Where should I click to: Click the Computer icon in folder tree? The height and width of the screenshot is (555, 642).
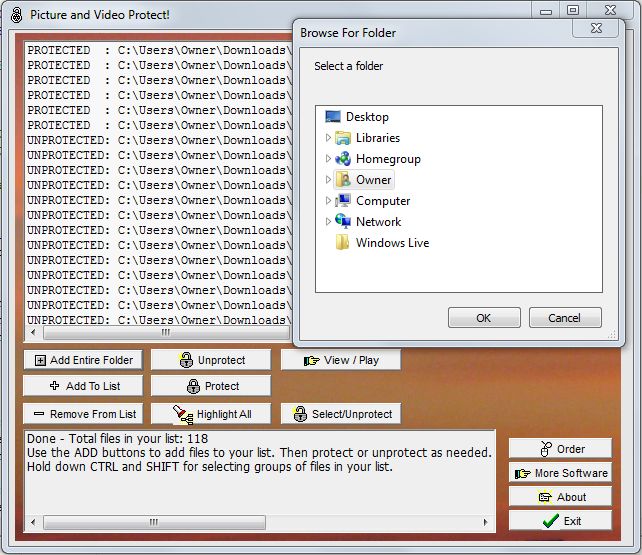343,201
